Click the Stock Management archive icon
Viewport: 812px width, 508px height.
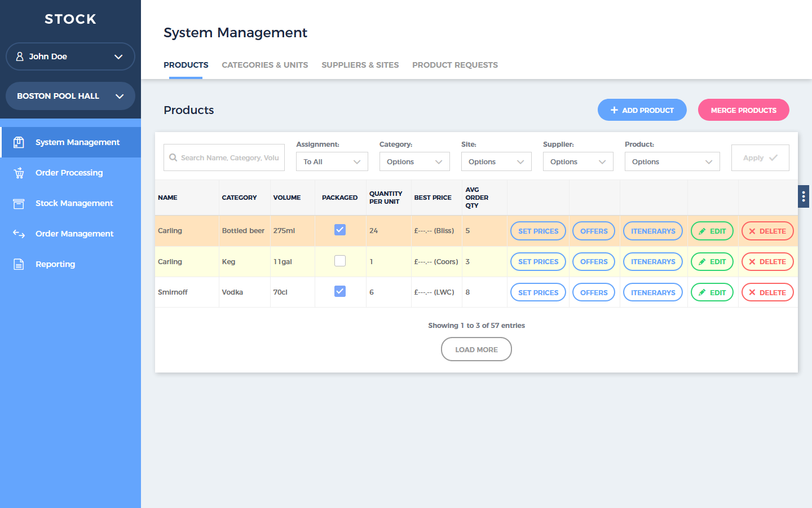19,203
